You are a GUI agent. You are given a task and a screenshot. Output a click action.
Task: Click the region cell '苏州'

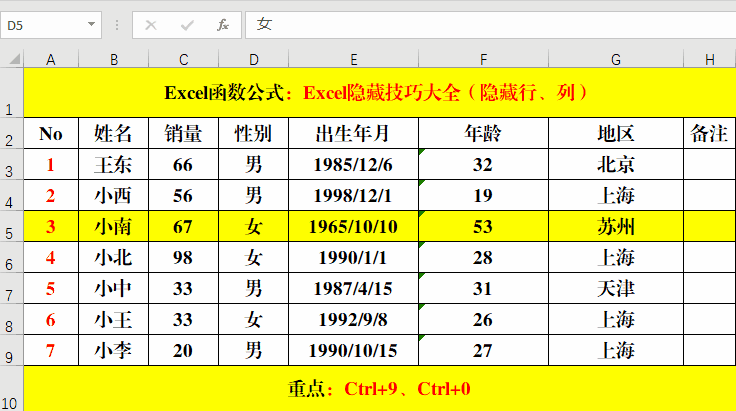[x=616, y=226]
